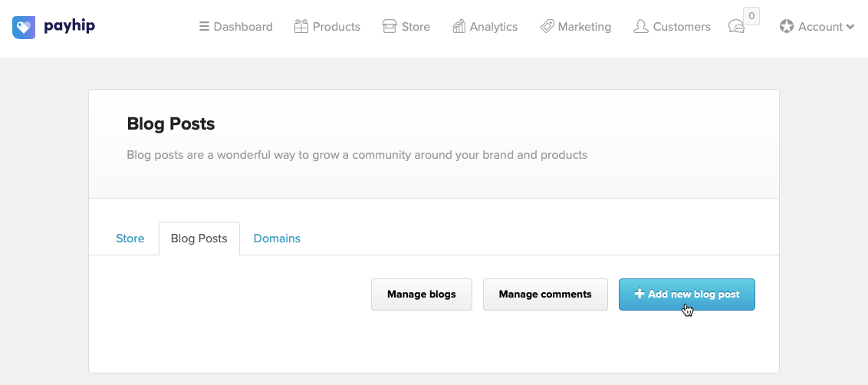Click the Add new blog post label

coord(694,295)
